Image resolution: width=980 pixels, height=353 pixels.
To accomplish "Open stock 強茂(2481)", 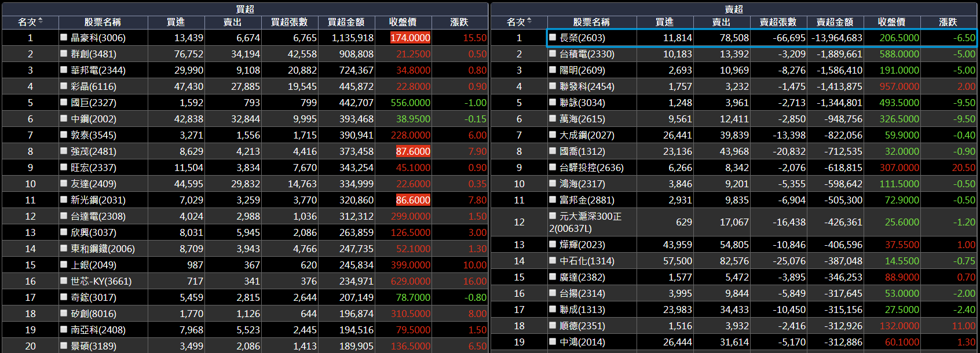I will 93,151.
